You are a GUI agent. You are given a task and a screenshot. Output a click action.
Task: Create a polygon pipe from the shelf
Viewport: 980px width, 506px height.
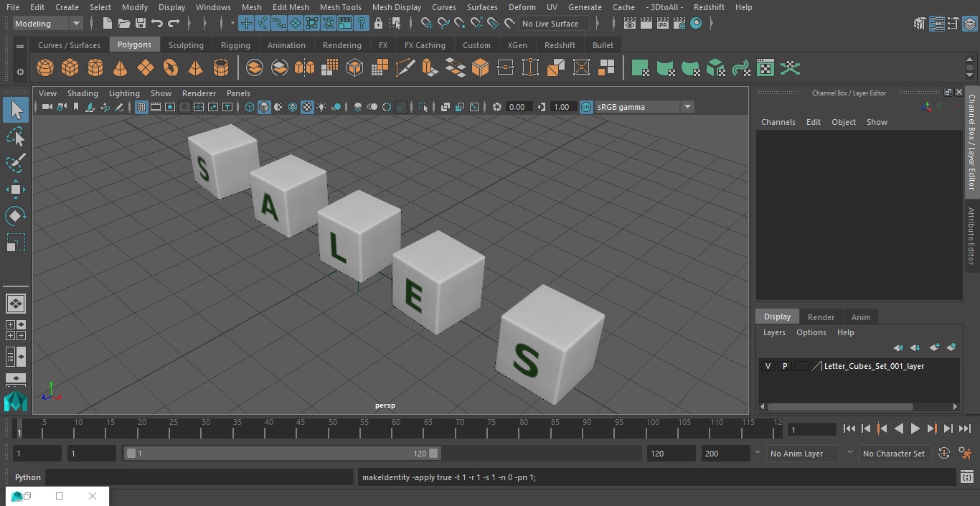[221, 68]
